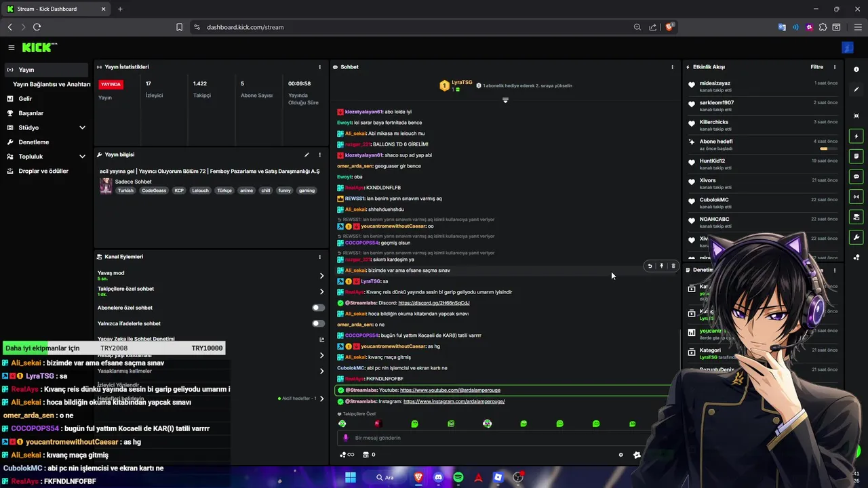Click the CodeGeass tag
Viewport: 868px width, 488px height.
coord(154,190)
